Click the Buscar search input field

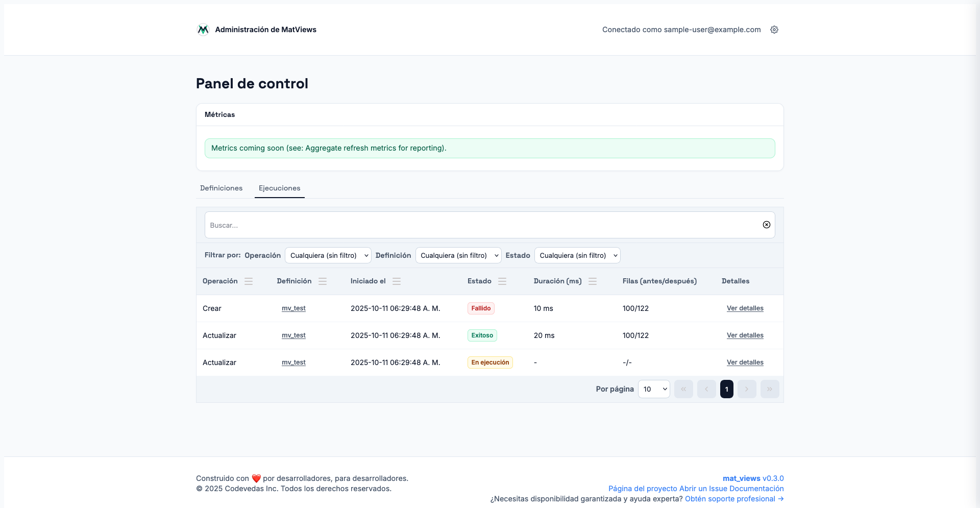click(x=480, y=225)
